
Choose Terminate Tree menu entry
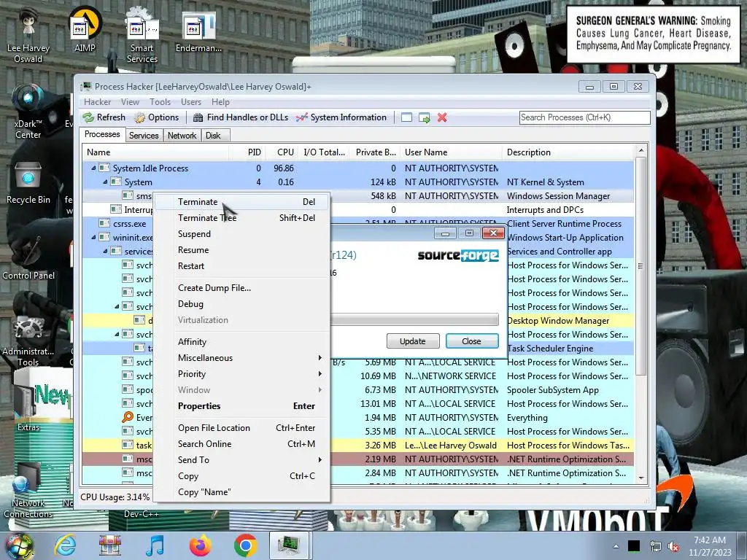(242, 217)
